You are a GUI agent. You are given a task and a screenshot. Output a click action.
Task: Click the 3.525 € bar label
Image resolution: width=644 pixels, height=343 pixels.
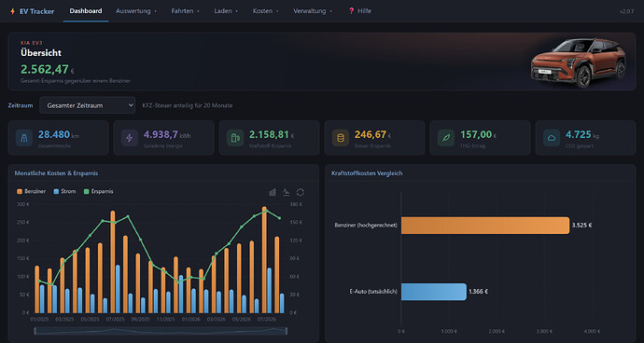coord(581,226)
